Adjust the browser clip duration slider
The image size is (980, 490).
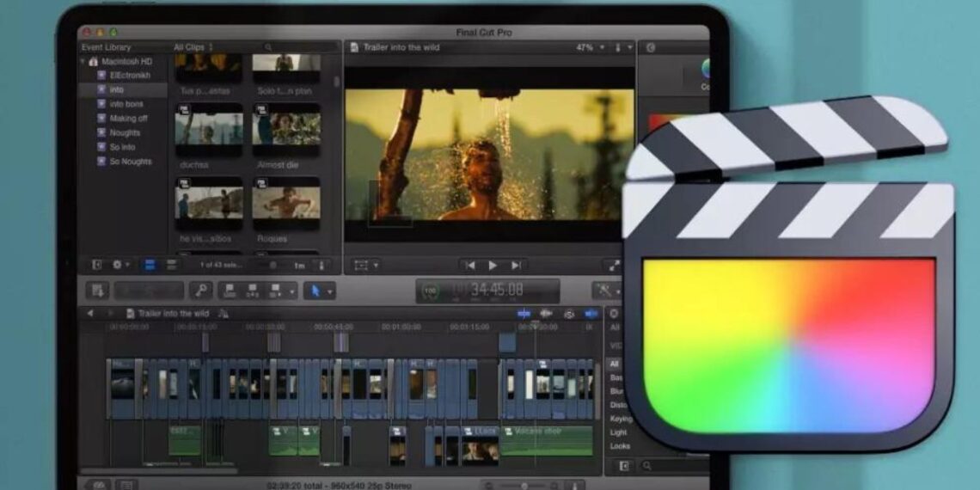coord(273,265)
